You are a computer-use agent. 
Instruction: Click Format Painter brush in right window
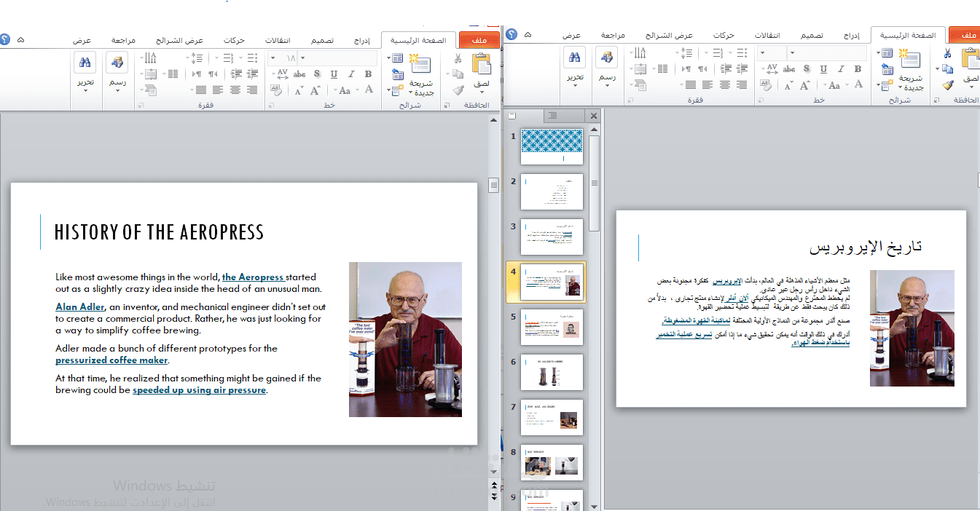coord(947,85)
